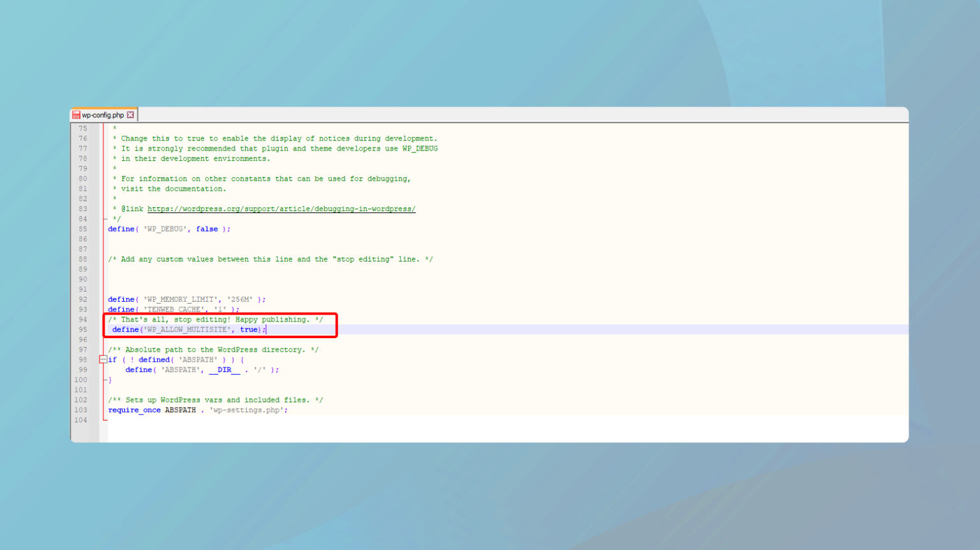Switch to the wp-config.php tab

click(102, 115)
